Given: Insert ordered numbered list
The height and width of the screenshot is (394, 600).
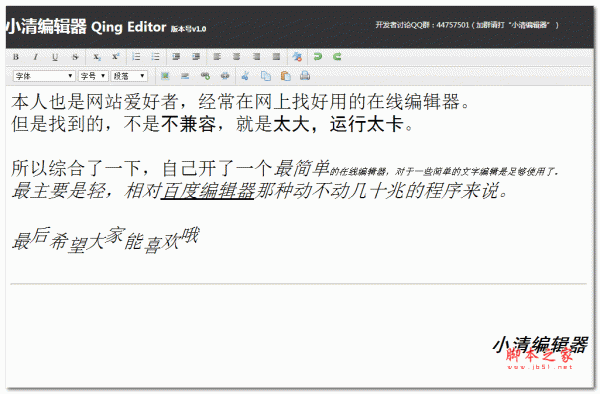Looking at the screenshot, I should coord(136,57).
